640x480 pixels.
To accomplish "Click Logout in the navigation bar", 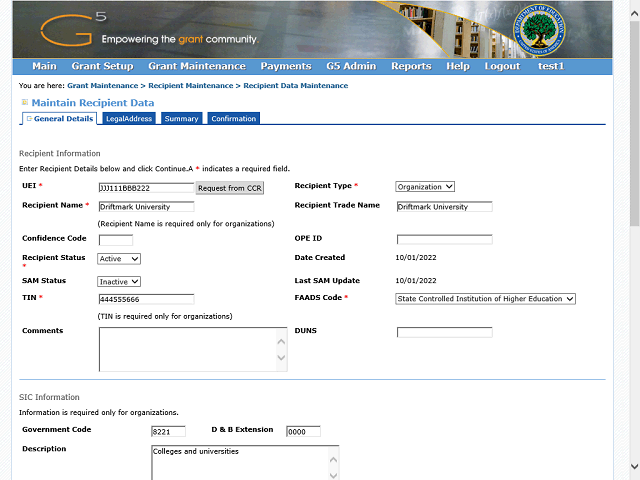I will pos(502,66).
